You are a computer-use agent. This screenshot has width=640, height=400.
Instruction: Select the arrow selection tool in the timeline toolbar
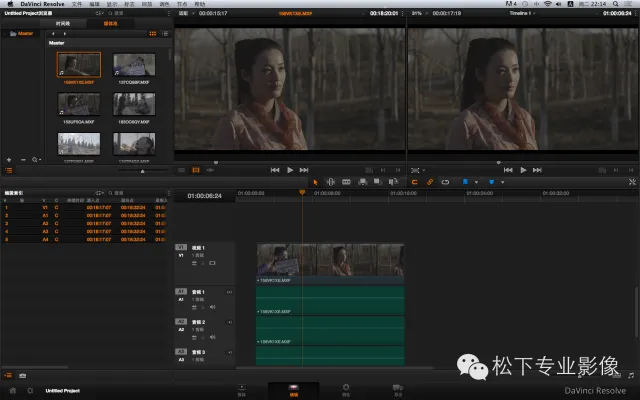tap(316, 182)
